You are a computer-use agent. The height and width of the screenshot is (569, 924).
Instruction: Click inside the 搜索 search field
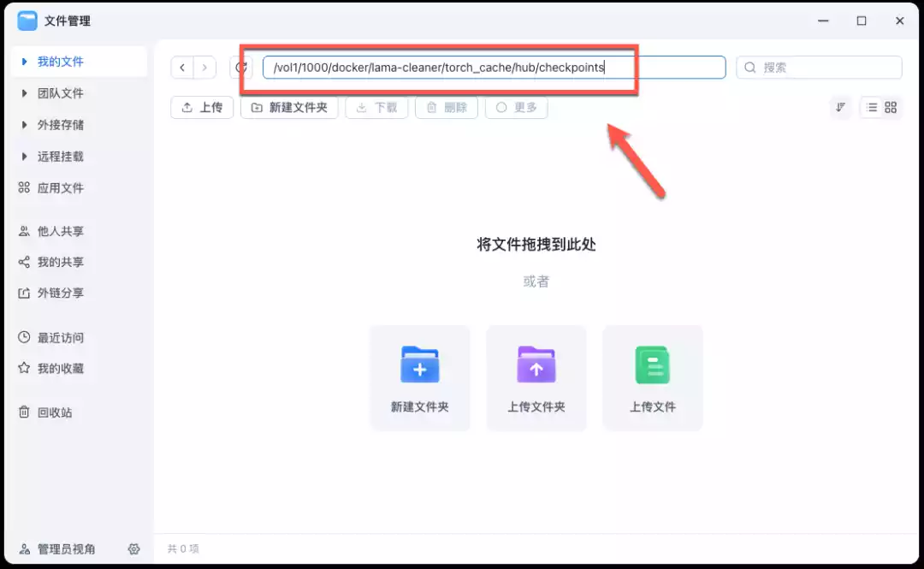(x=817, y=67)
